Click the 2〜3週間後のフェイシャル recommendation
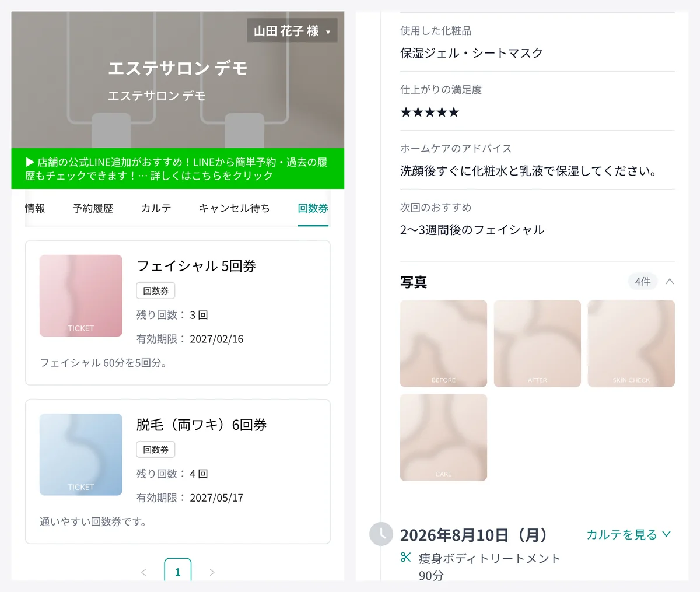The width and height of the screenshot is (700, 592). click(473, 230)
